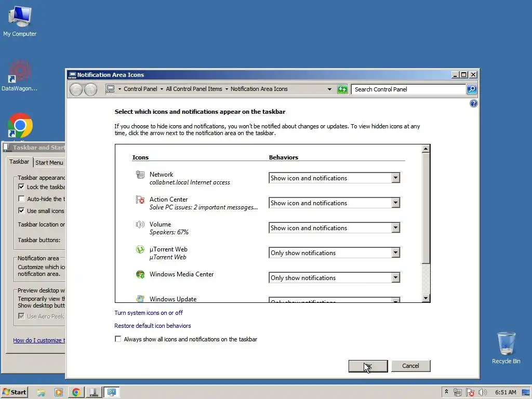The image size is (532, 399).
Task: Open Chrome from the taskbar
Action: tap(76, 393)
